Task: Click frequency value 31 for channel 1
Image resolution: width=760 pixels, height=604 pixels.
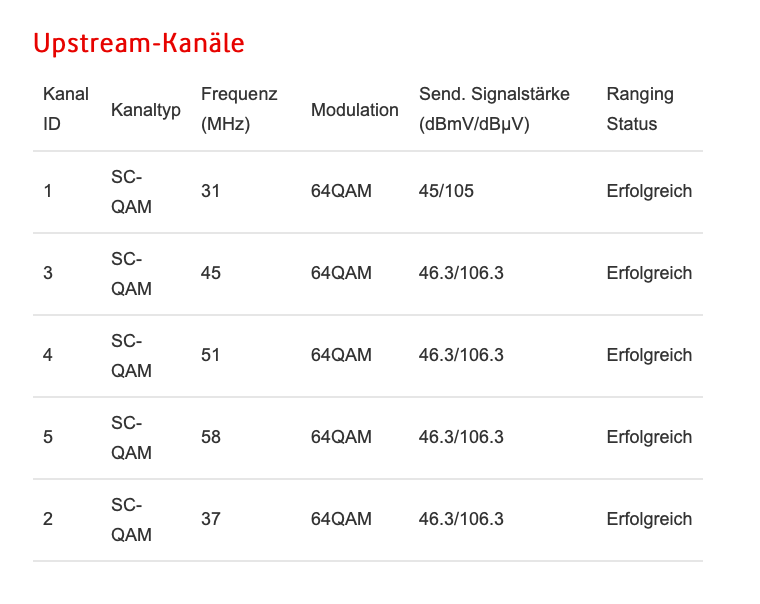Action: 210,191
